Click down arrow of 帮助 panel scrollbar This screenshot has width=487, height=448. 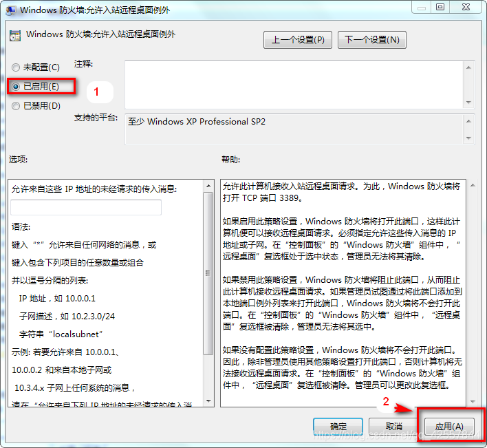click(x=473, y=402)
